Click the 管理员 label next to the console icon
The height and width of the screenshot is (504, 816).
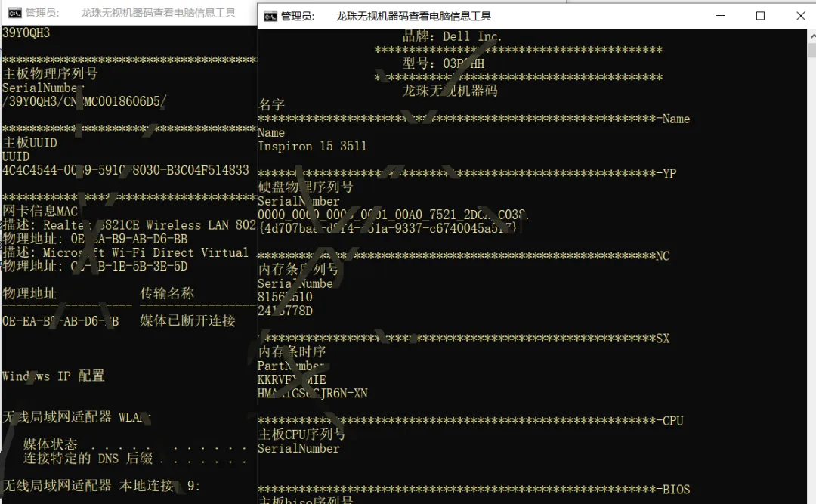(296, 15)
